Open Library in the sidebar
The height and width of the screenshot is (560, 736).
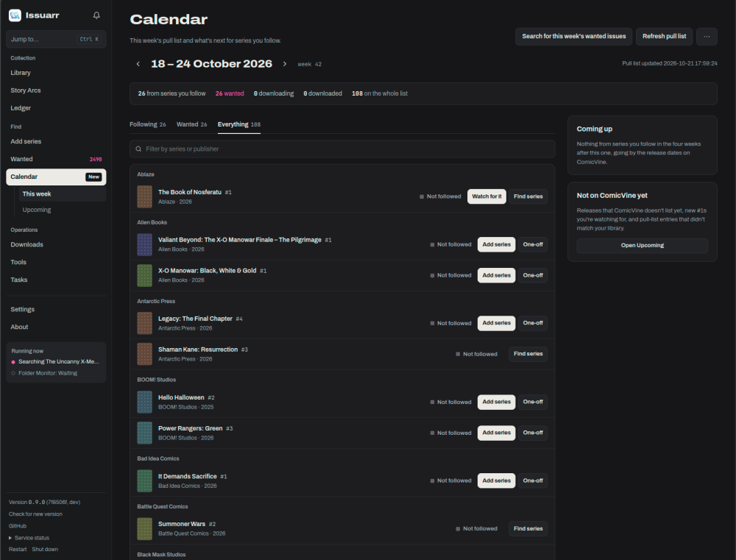click(56, 73)
